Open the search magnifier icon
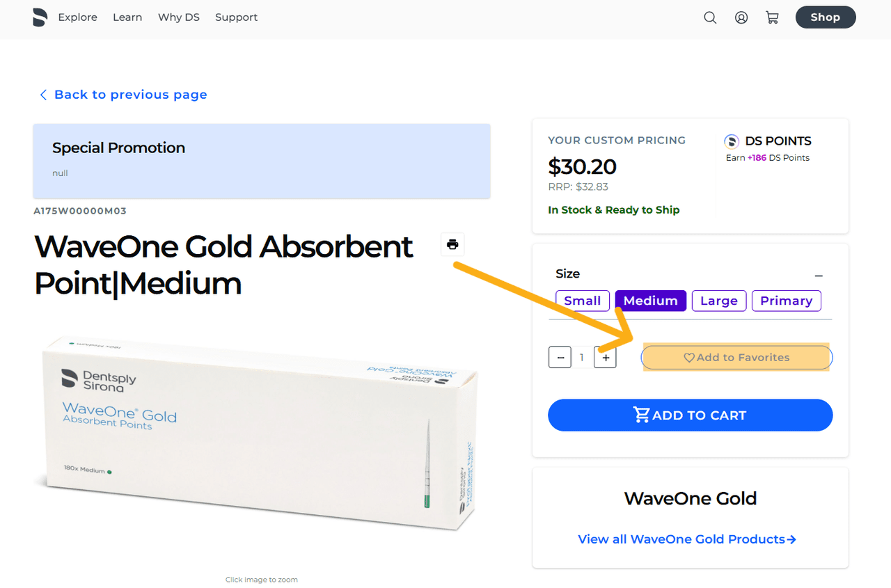 pos(710,18)
